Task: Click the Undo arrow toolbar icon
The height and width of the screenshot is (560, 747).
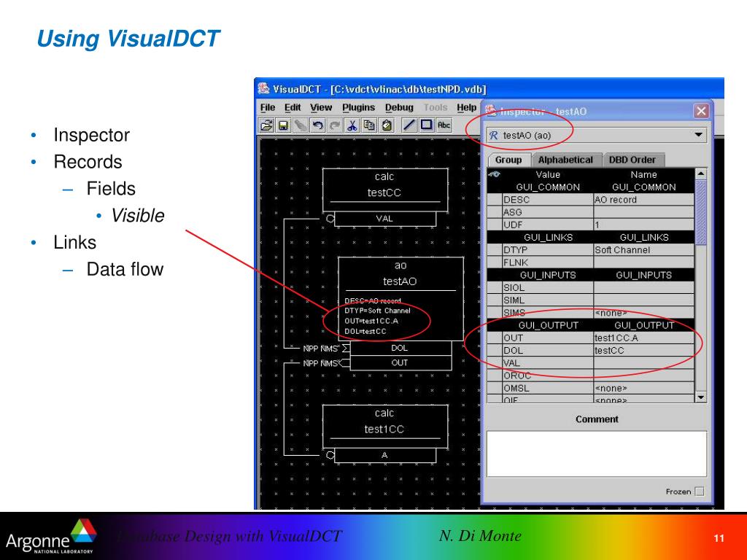Action: point(318,125)
